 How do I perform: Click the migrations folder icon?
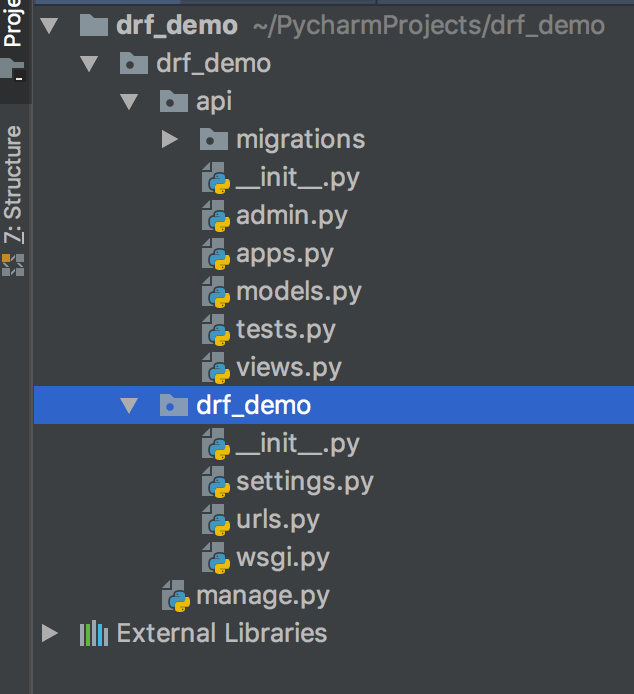point(214,139)
